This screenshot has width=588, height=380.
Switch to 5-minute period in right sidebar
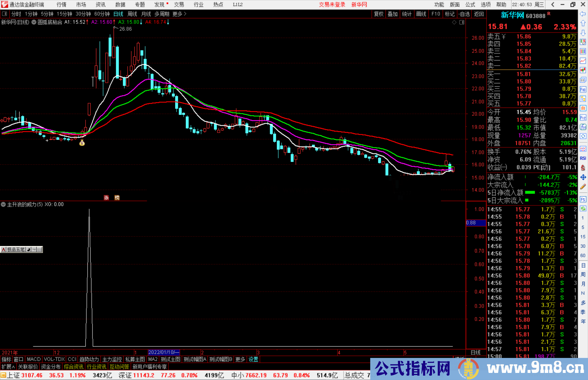tap(583, 227)
